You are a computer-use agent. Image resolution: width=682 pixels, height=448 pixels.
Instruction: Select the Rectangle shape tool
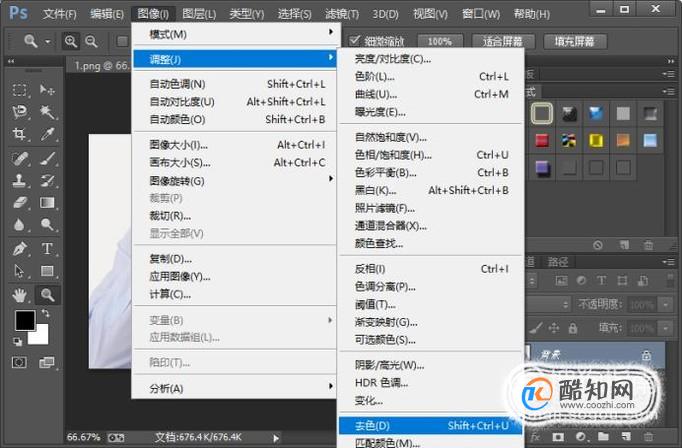(x=47, y=271)
